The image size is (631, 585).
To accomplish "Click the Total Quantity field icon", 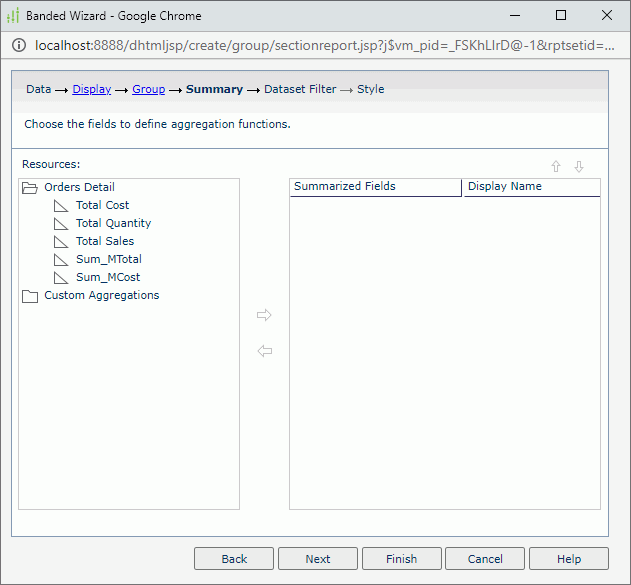I will tap(61, 223).
